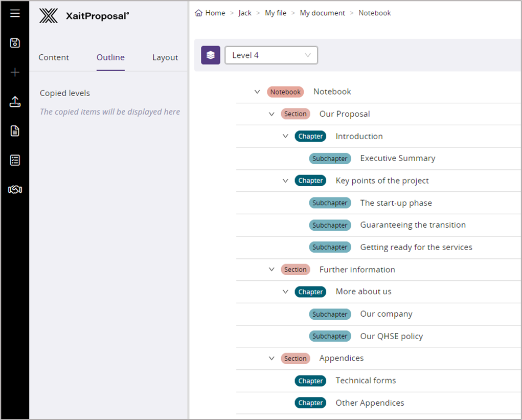
Task: Click the save disk icon in sidebar
Action: (15, 43)
